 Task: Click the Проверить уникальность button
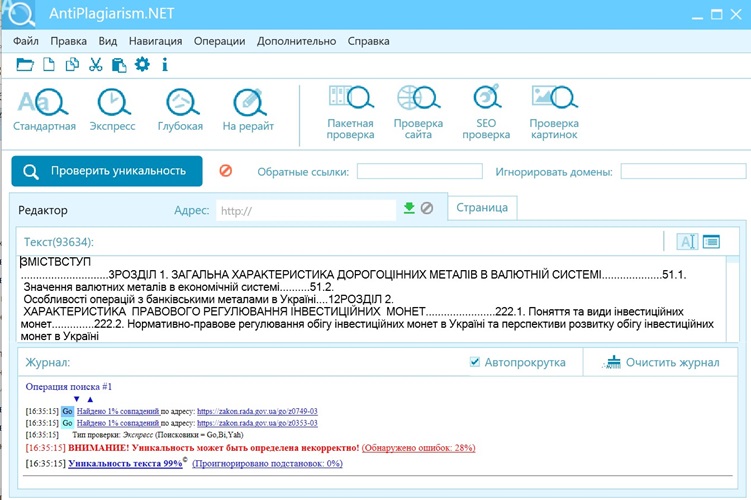(107, 171)
